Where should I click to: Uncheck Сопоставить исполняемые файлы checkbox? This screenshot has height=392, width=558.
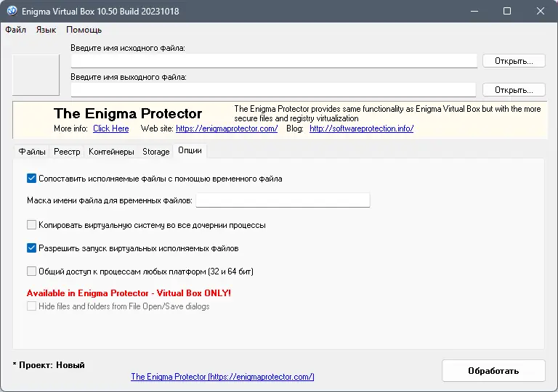click(x=31, y=178)
